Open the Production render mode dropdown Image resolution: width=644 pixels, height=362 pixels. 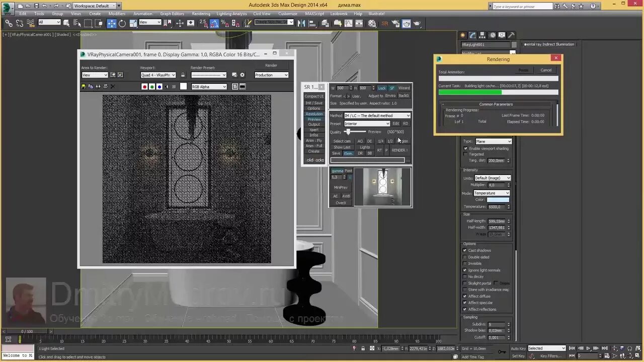[271, 75]
